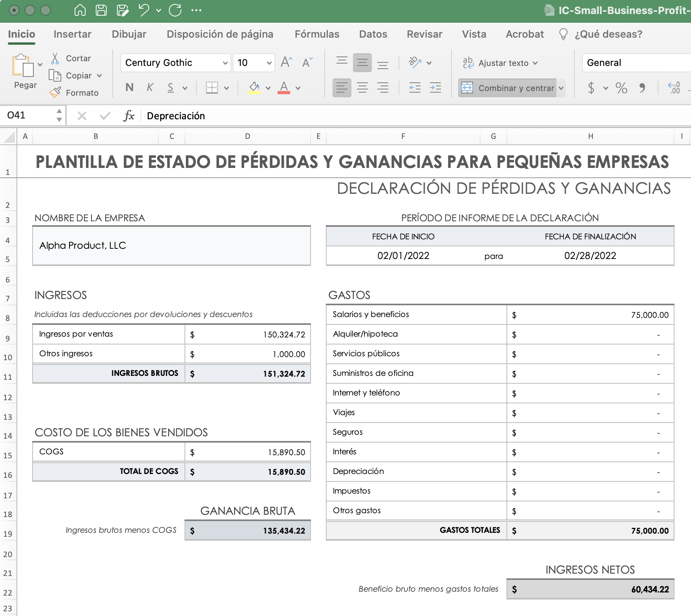Open the Fórmulas tab
The width and height of the screenshot is (691, 616).
317,34
